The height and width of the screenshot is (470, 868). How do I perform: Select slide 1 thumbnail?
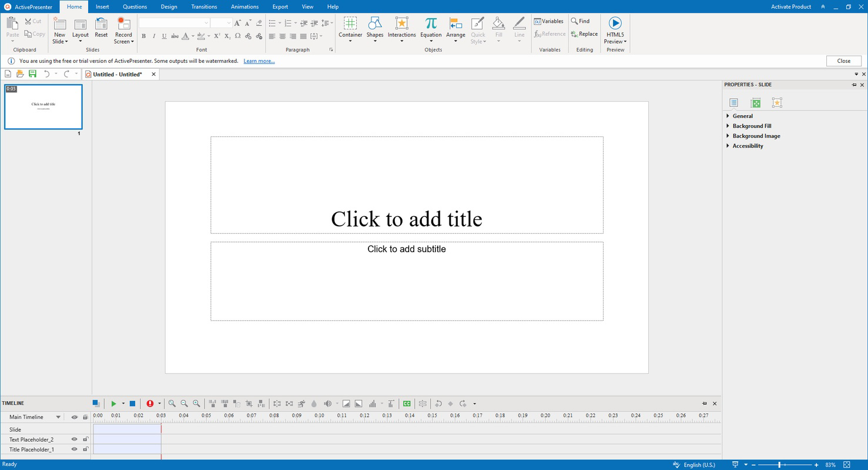43,107
